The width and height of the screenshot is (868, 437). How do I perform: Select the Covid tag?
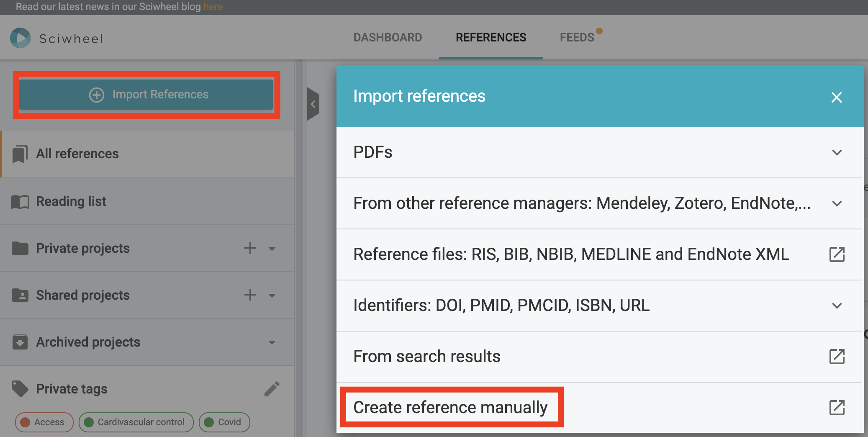coord(224,422)
